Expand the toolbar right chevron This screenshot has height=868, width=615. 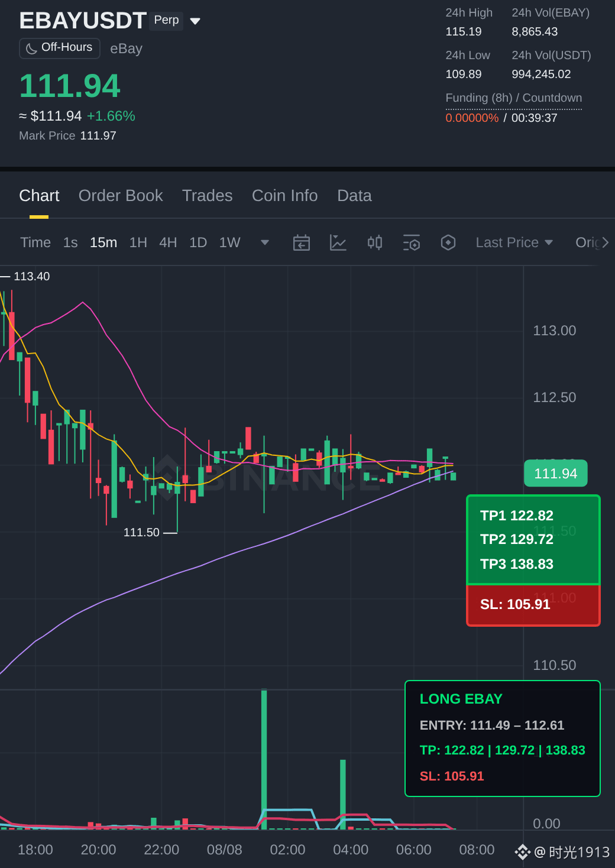coord(605,242)
